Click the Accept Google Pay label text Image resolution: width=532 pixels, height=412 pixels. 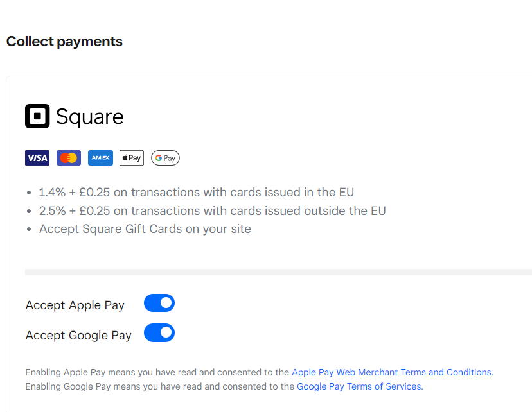coord(78,336)
